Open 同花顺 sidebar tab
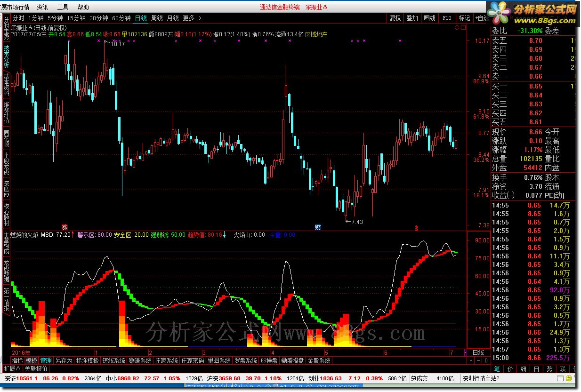 pyautogui.click(x=6, y=139)
